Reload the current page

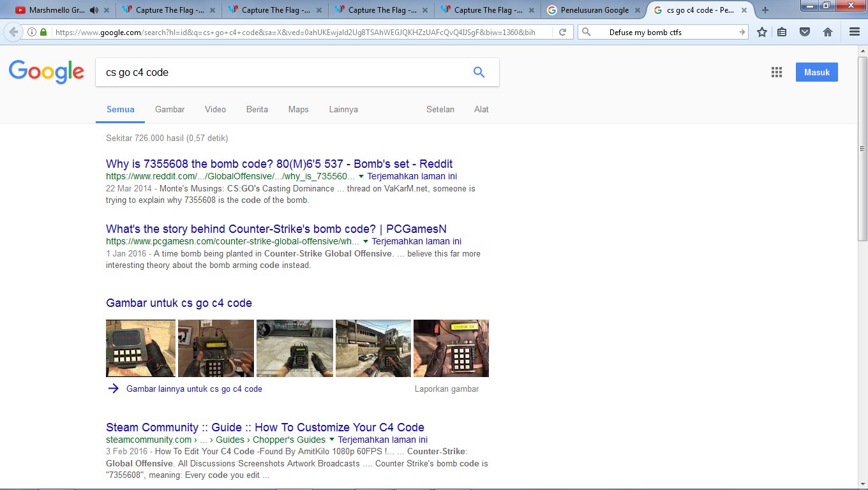[562, 32]
